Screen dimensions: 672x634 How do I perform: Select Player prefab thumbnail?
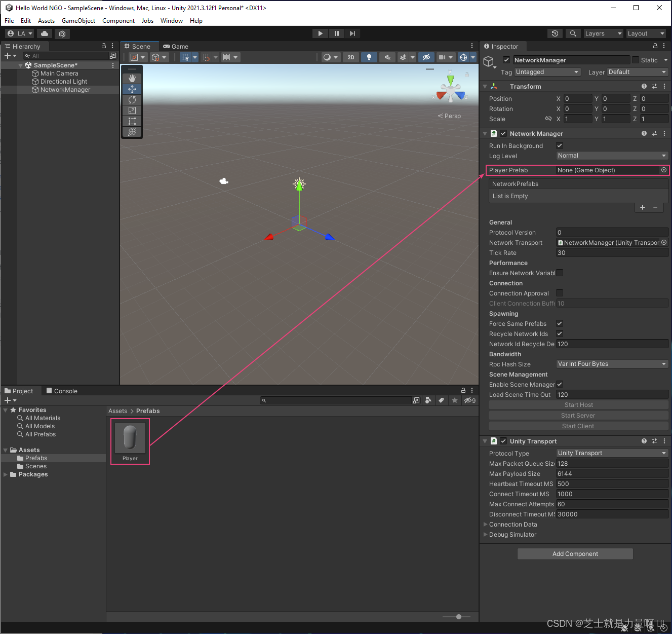click(x=130, y=438)
